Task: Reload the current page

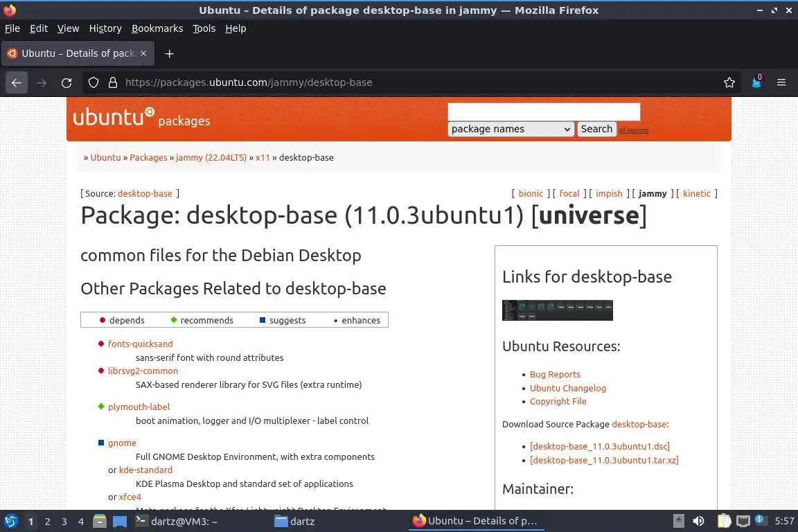Action: point(66,82)
